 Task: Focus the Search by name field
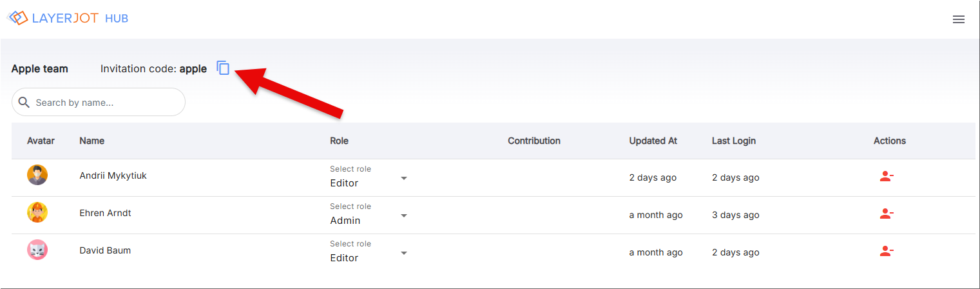(x=99, y=102)
